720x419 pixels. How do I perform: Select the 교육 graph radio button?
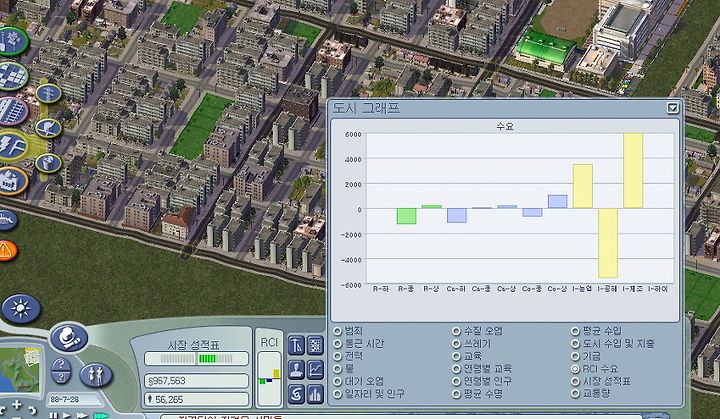click(x=456, y=356)
